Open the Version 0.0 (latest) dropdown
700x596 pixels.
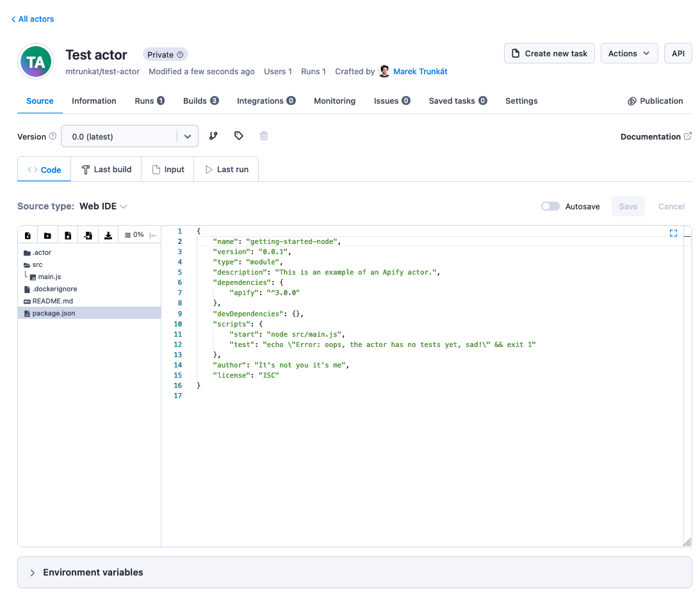pos(129,136)
